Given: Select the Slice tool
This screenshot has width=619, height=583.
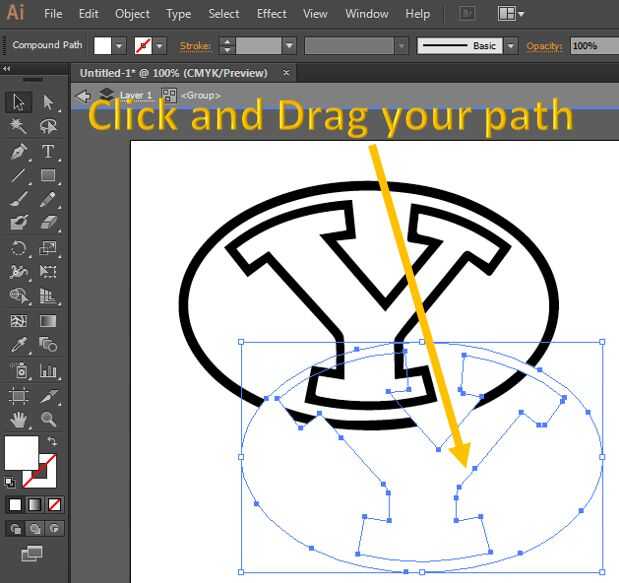Looking at the screenshot, I should 48,396.
